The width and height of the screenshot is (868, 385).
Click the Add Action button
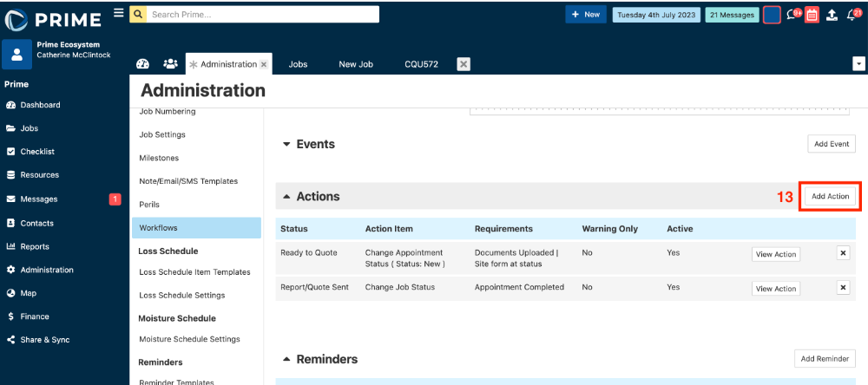tap(830, 196)
